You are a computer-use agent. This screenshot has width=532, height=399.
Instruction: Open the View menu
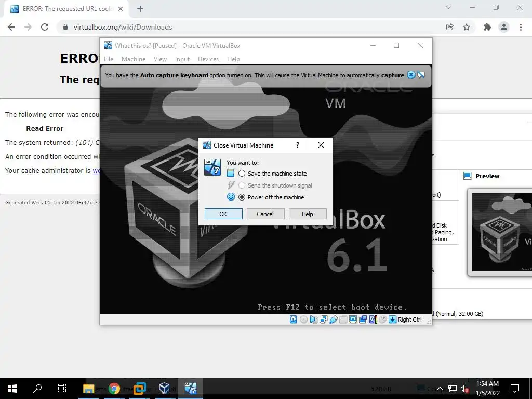click(160, 59)
